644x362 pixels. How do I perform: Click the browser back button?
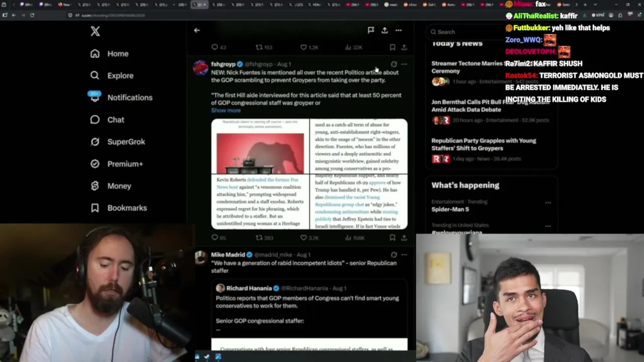click(14, 15)
